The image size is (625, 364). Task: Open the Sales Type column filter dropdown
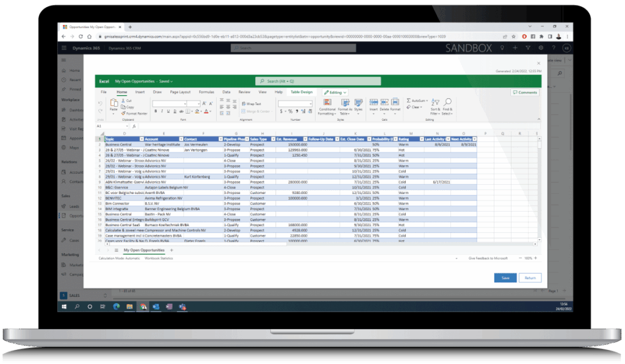click(x=272, y=139)
